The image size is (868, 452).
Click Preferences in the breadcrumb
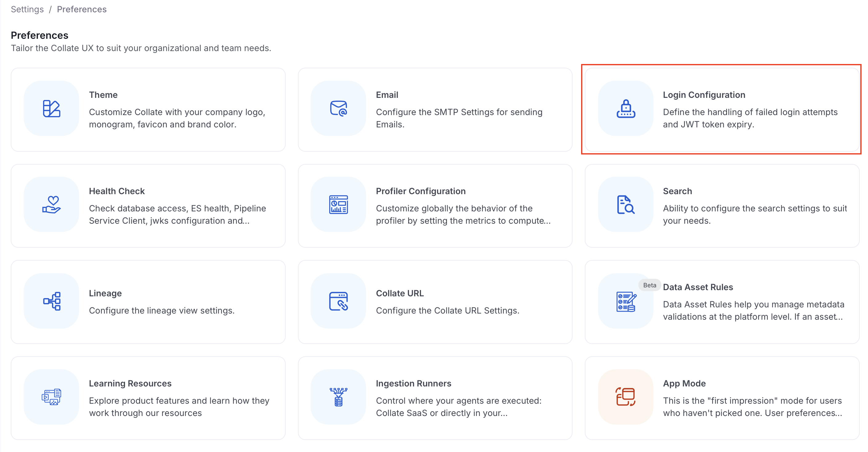point(82,9)
